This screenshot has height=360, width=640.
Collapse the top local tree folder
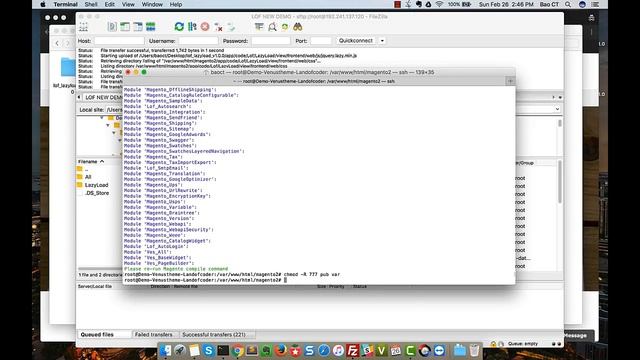102,118
